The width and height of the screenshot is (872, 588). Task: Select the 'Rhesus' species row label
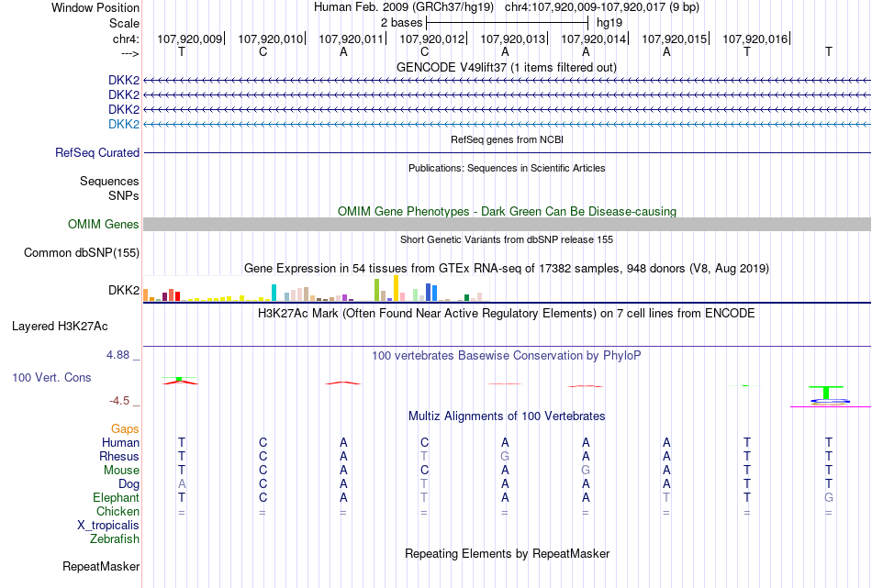(x=119, y=456)
